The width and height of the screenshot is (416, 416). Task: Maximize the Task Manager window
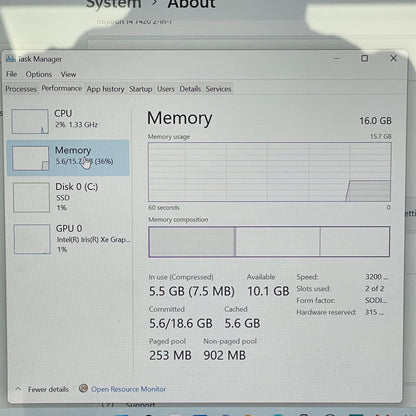[x=365, y=58]
